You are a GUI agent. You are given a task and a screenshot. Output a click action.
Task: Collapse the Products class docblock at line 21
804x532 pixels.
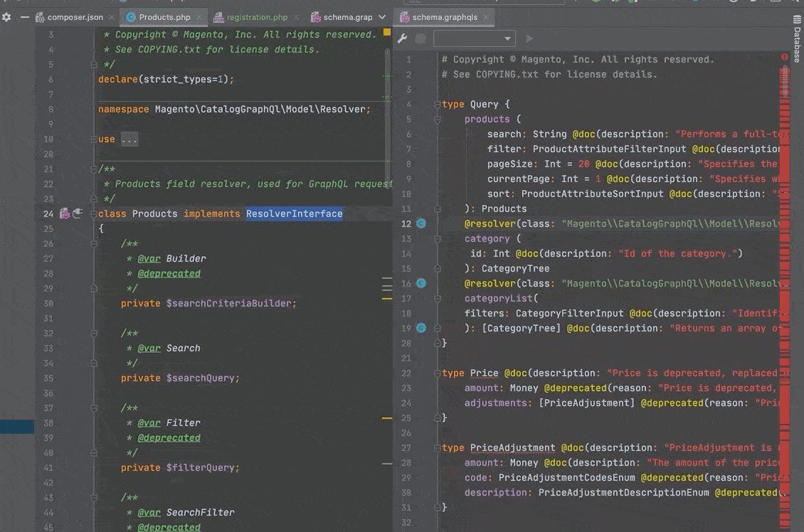tap(93, 169)
